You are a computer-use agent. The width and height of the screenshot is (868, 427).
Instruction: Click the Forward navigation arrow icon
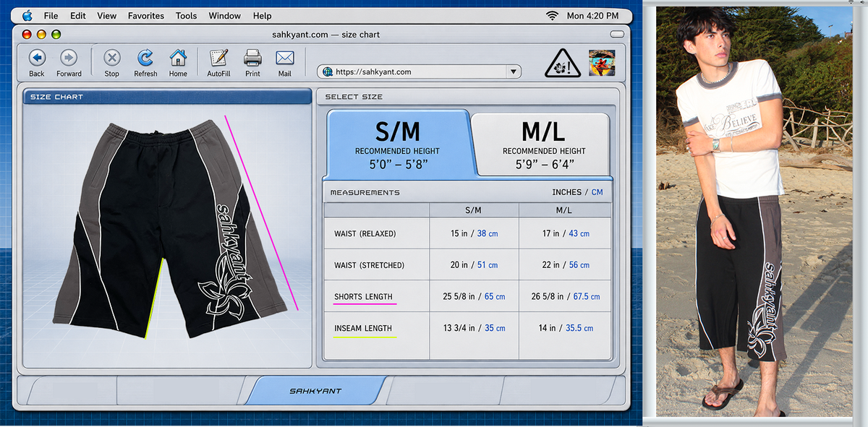pos(69,58)
